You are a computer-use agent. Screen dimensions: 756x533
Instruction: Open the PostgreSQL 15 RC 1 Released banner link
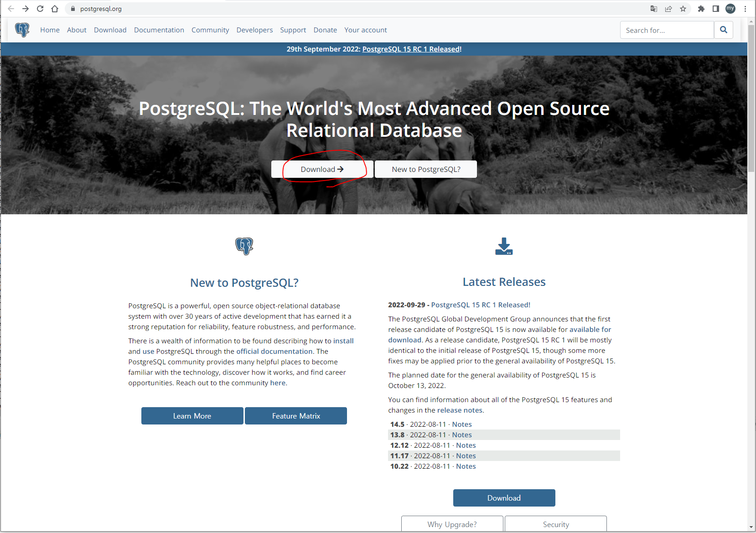[x=412, y=49]
